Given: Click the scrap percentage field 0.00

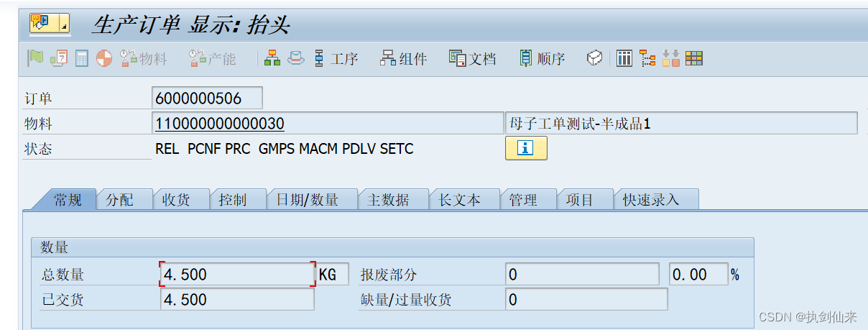Looking at the screenshot, I should [x=698, y=274].
